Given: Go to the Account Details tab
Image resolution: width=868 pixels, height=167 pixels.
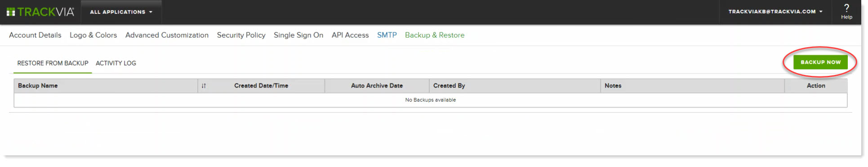Looking at the screenshot, I should click(x=35, y=35).
